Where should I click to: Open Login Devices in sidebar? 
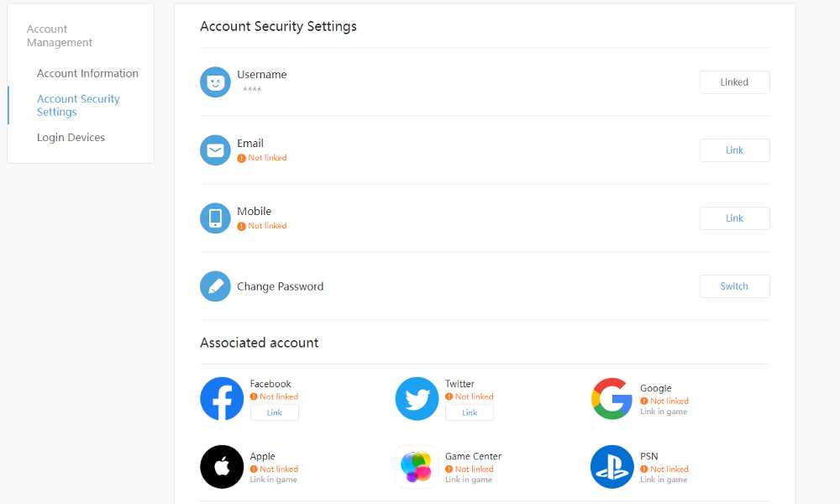tap(71, 138)
